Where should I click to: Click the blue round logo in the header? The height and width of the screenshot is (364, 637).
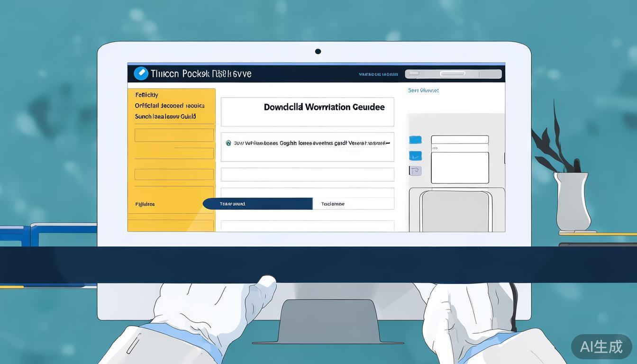[x=141, y=73]
